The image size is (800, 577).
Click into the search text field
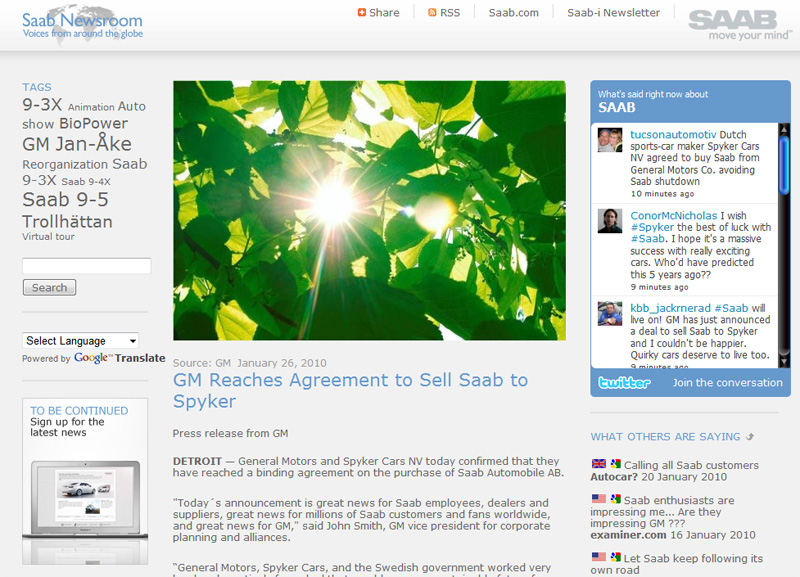tap(86, 266)
